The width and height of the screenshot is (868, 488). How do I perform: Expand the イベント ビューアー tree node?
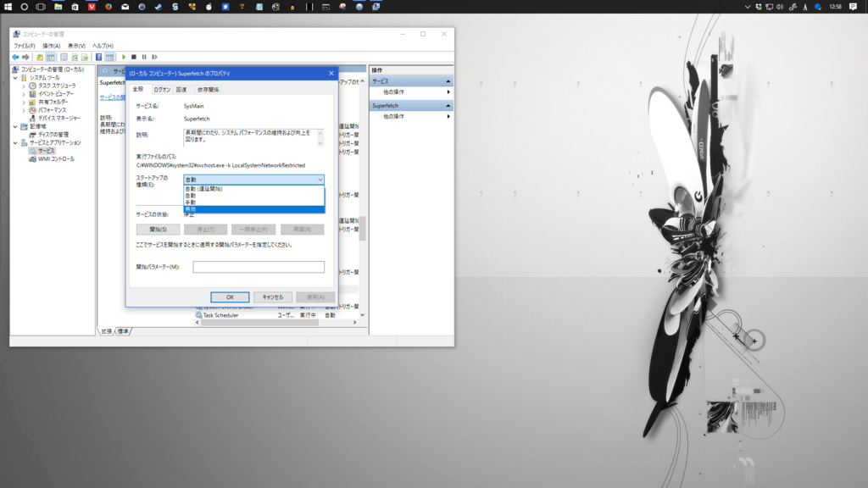point(24,94)
